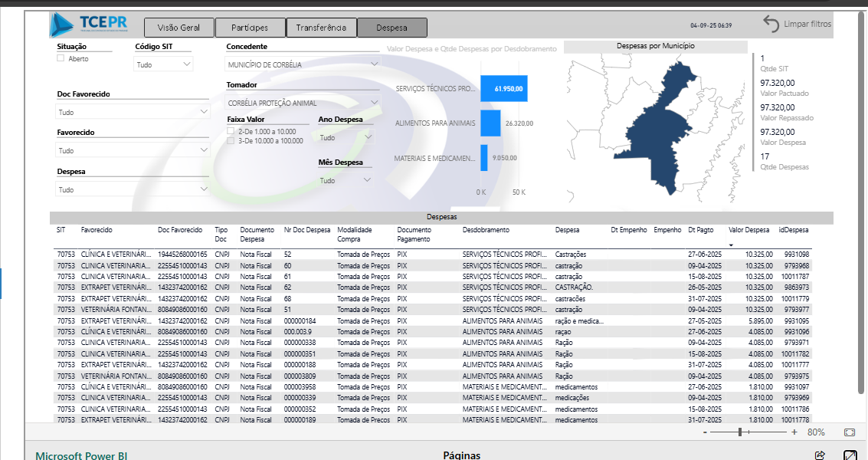
Task: Open the Transferência tab
Action: click(322, 28)
